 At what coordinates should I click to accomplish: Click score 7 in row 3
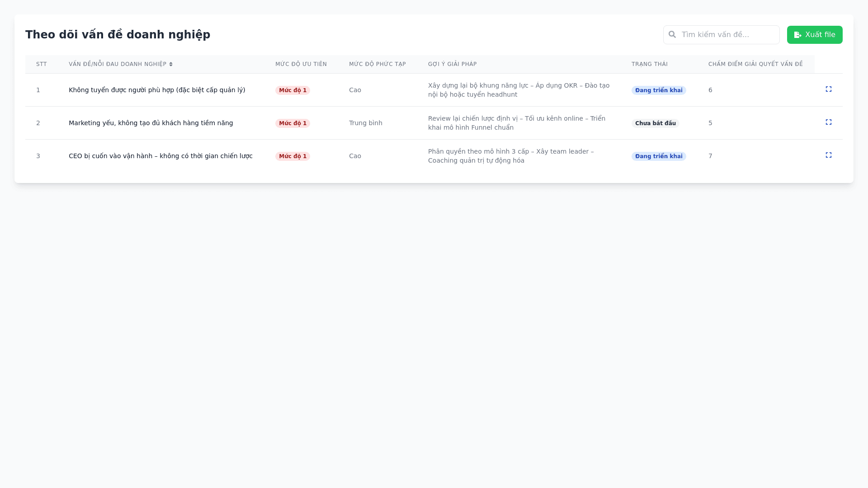pos(710,156)
